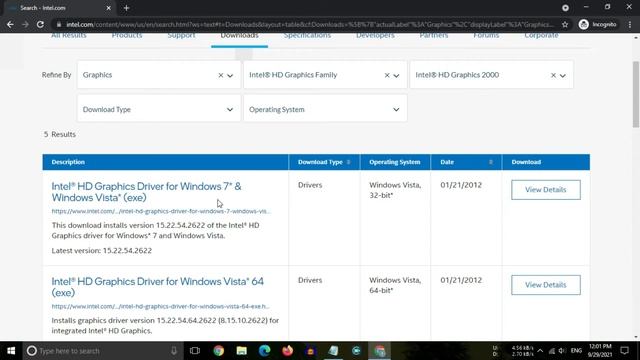Open Intel HD Graphics Driver for Windows 7 link
This screenshot has height=360, width=640.
[x=146, y=192]
